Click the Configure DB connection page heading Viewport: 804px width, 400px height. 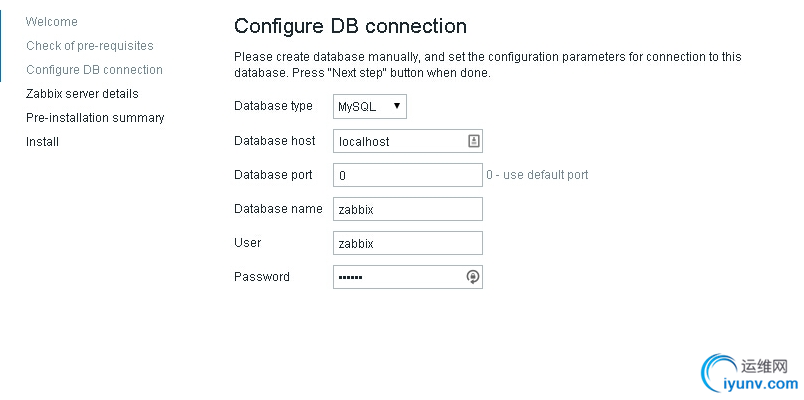click(x=350, y=26)
